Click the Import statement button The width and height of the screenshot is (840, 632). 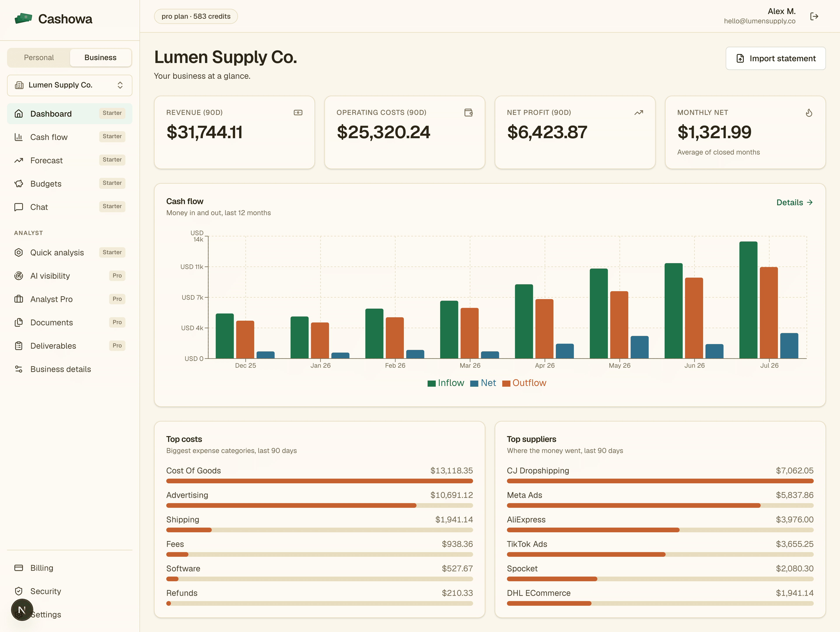pyautogui.click(x=775, y=58)
